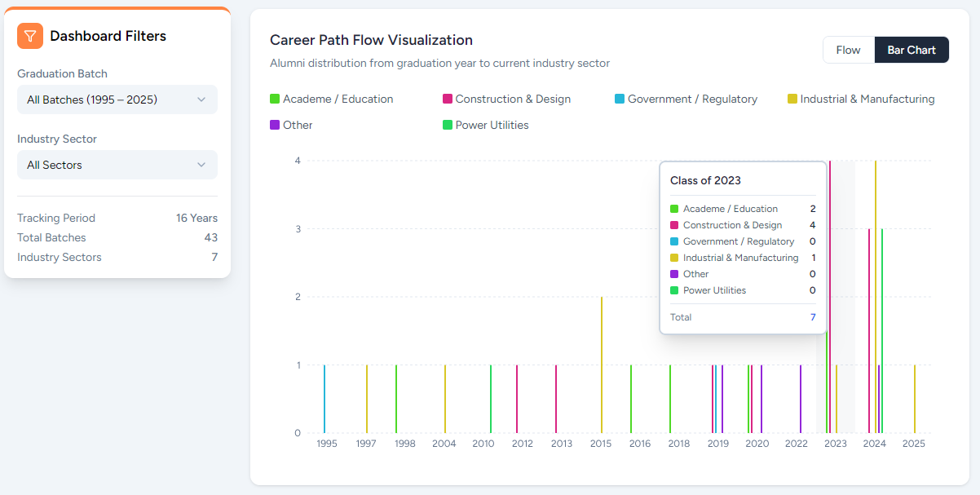The width and height of the screenshot is (980, 495).
Task: Click the 2015 yellow Industrial bar
Action: tap(602, 365)
